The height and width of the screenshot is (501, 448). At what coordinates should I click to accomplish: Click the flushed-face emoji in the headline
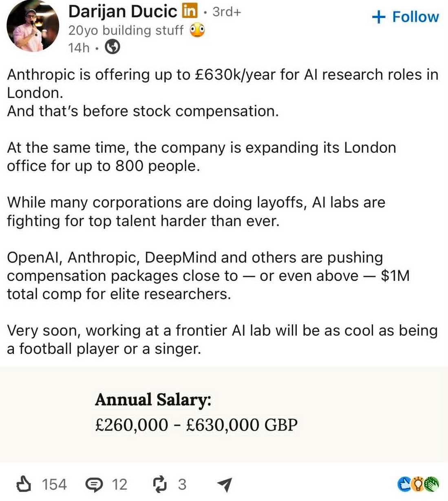point(197,30)
